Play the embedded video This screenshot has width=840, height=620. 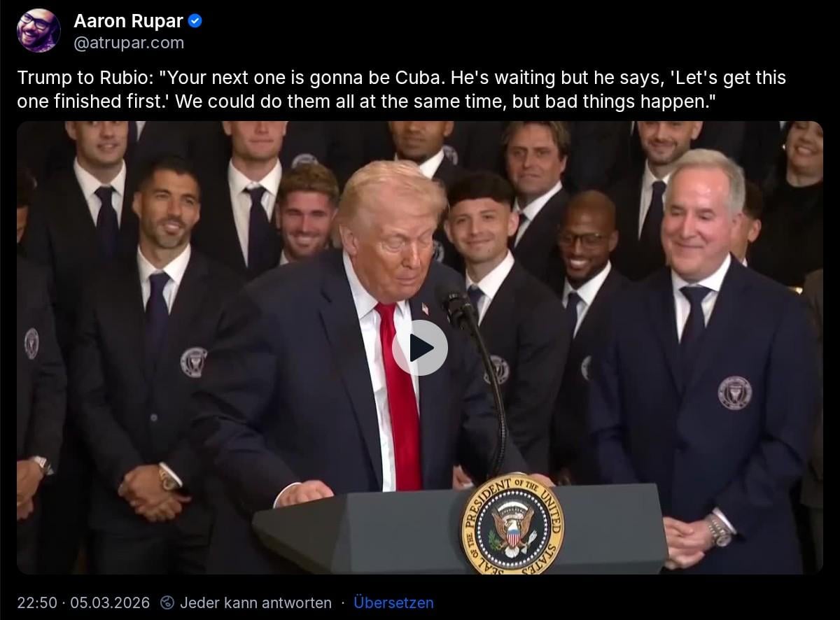coord(419,348)
